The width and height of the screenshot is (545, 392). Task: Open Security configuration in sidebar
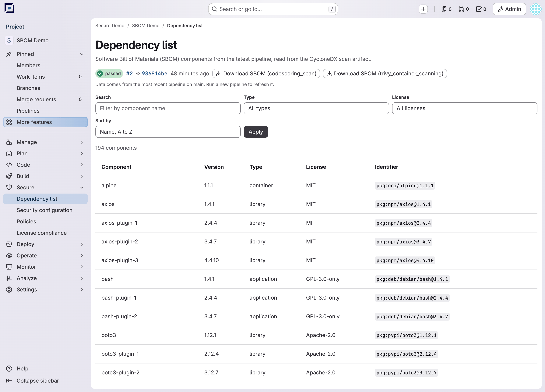(x=45, y=210)
